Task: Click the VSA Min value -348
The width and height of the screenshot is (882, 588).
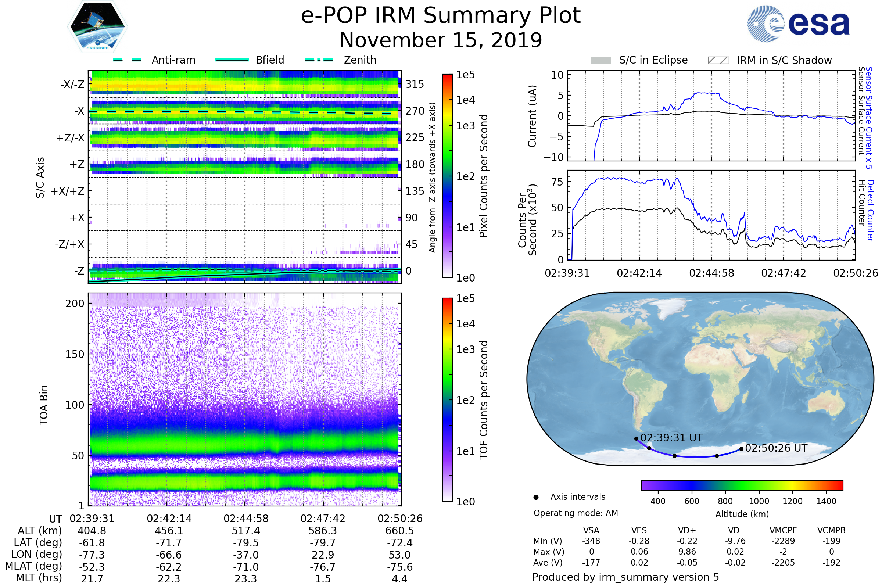Action: (x=591, y=541)
